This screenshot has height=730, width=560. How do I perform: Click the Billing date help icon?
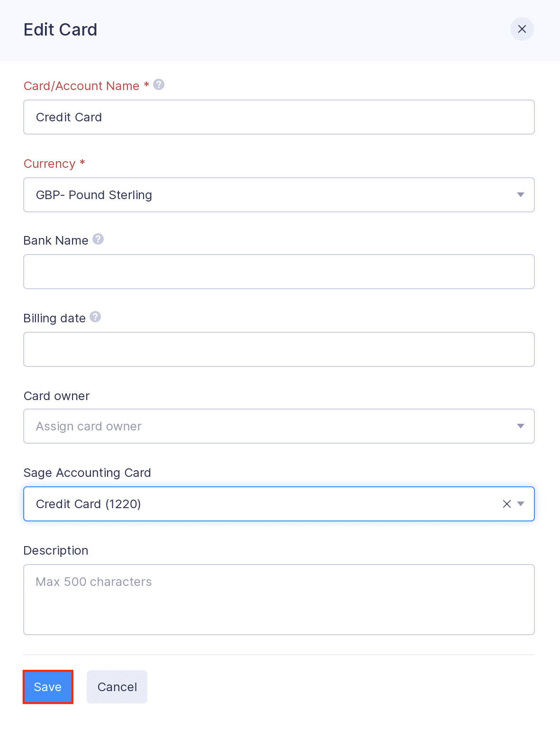pos(95,317)
